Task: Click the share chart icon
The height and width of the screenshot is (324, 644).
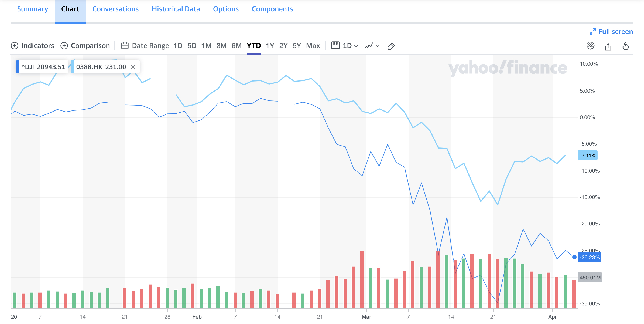Action: pos(608,46)
